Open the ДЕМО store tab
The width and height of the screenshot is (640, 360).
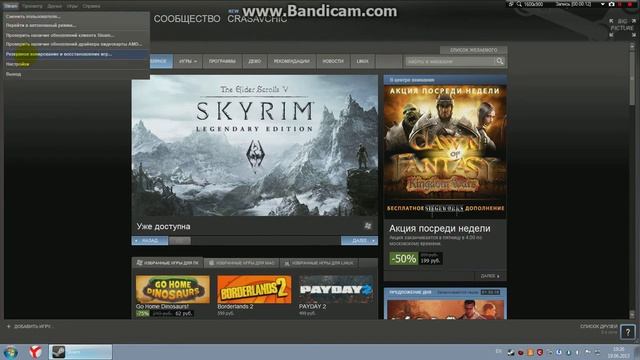(x=255, y=61)
